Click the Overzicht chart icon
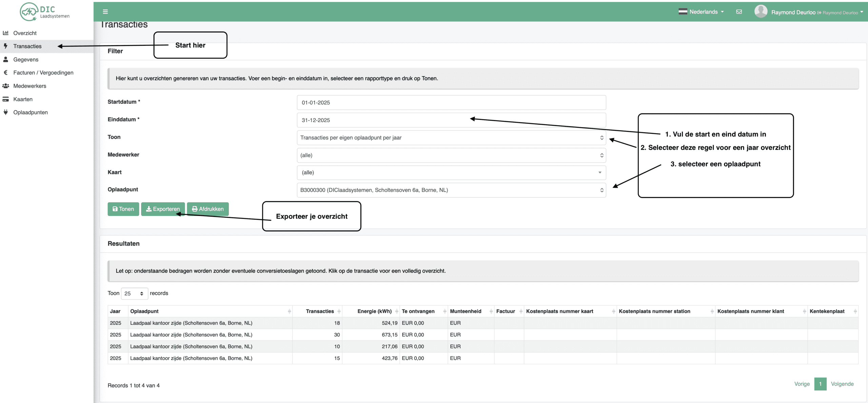The image size is (868, 403). (5, 33)
